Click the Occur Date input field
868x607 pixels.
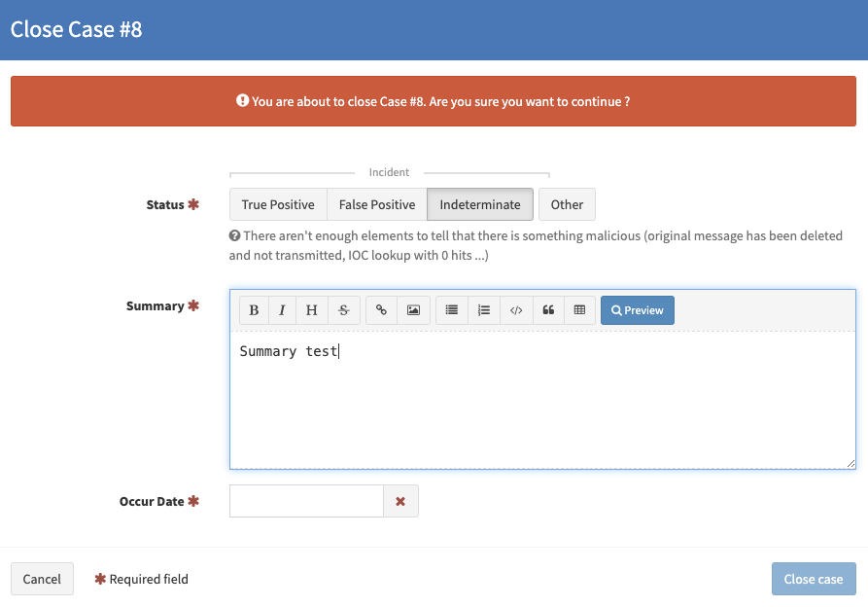306,501
